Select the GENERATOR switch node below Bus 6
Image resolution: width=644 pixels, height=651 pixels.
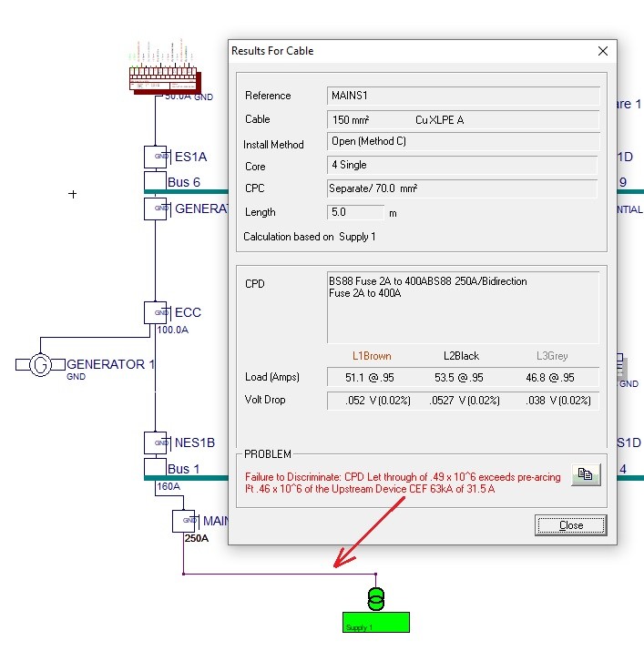click(x=156, y=209)
